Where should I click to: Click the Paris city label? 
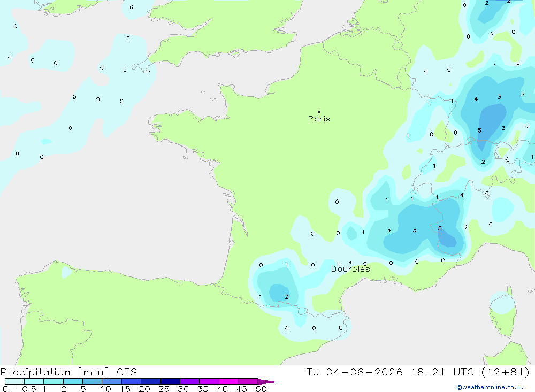tap(319, 119)
